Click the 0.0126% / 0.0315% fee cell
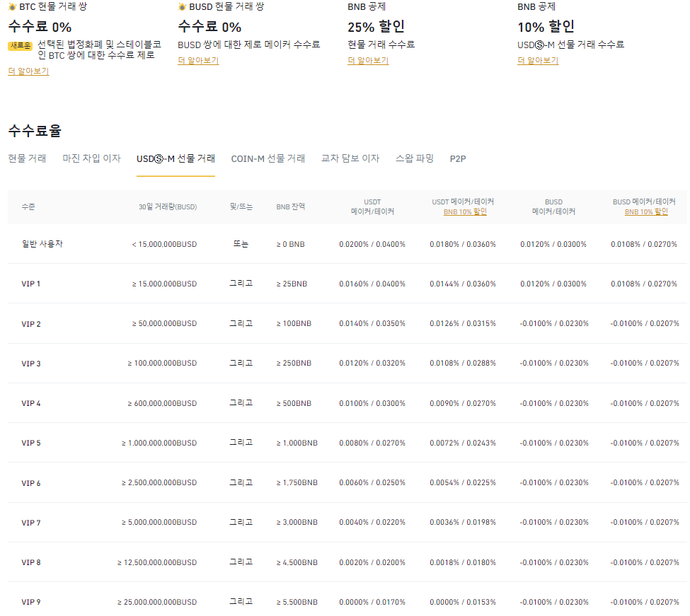Viewport: 690px width, 616px height. coord(463,324)
